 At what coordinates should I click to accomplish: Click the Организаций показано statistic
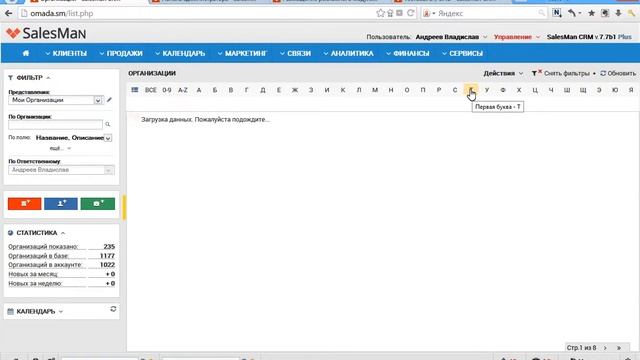coord(61,247)
